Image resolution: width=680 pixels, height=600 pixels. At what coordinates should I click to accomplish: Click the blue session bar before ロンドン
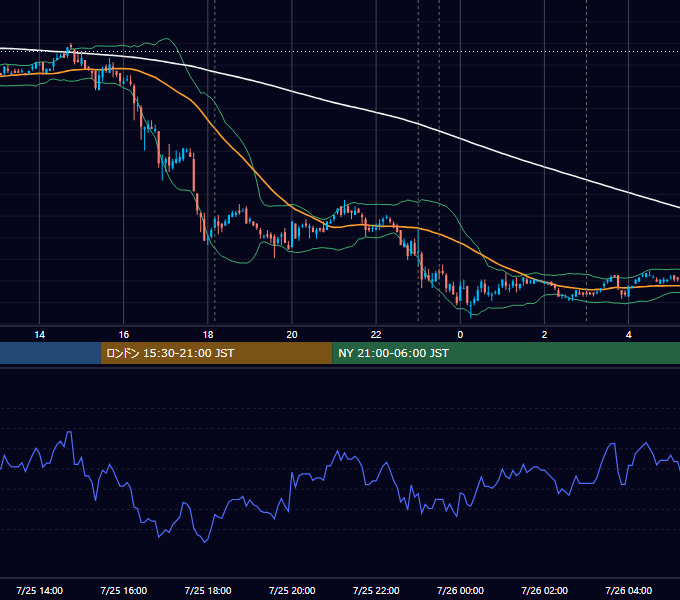[50, 353]
